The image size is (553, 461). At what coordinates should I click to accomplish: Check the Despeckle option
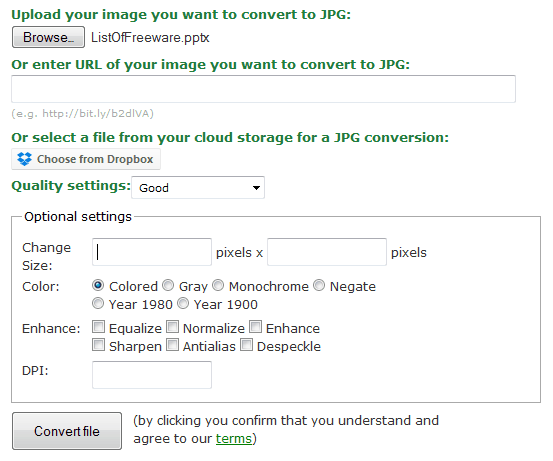point(247,345)
